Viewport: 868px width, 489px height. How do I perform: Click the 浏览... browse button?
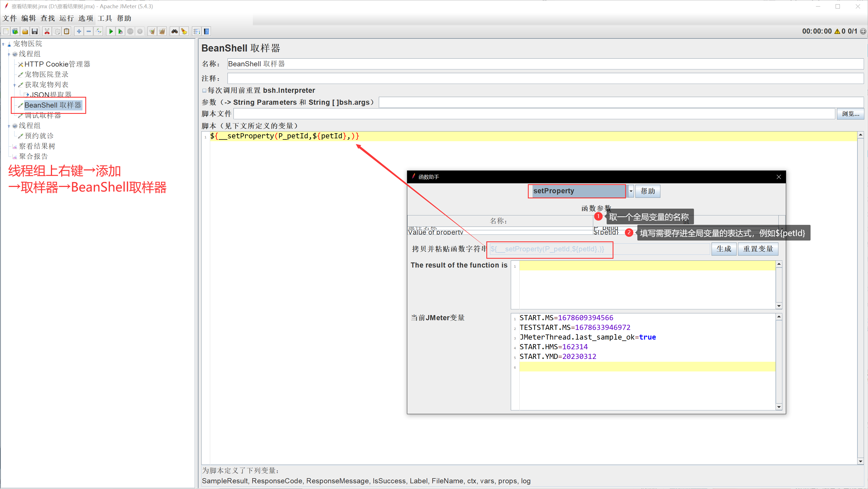pyautogui.click(x=850, y=114)
